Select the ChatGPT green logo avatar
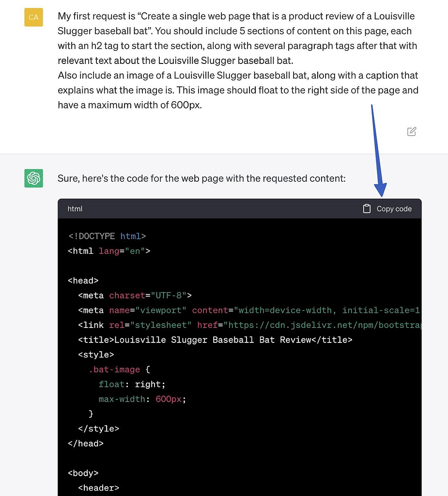The height and width of the screenshot is (496, 448). pos(33,178)
